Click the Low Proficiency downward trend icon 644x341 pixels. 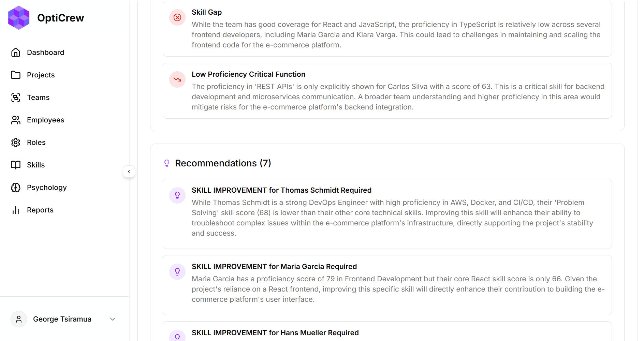[x=177, y=79]
